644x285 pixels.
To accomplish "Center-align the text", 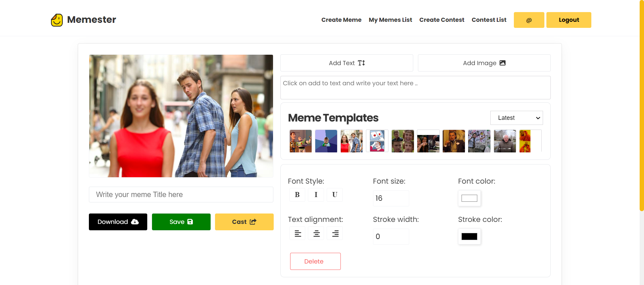I will (316, 233).
